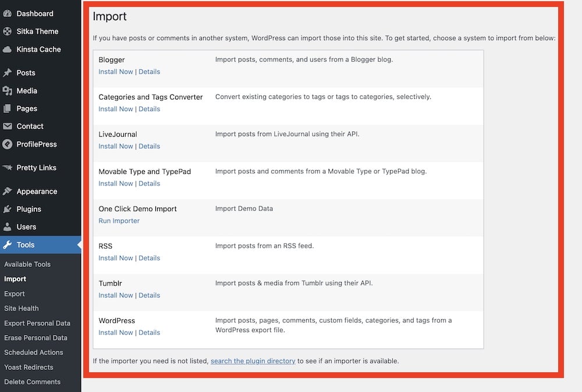The height and width of the screenshot is (392, 582).
Task: Install the WordPress importer now
Action: pos(116,333)
